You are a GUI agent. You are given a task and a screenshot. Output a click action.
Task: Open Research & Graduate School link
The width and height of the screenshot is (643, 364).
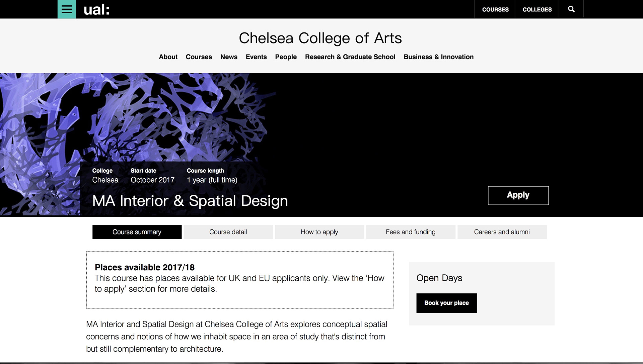pyautogui.click(x=350, y=57)
